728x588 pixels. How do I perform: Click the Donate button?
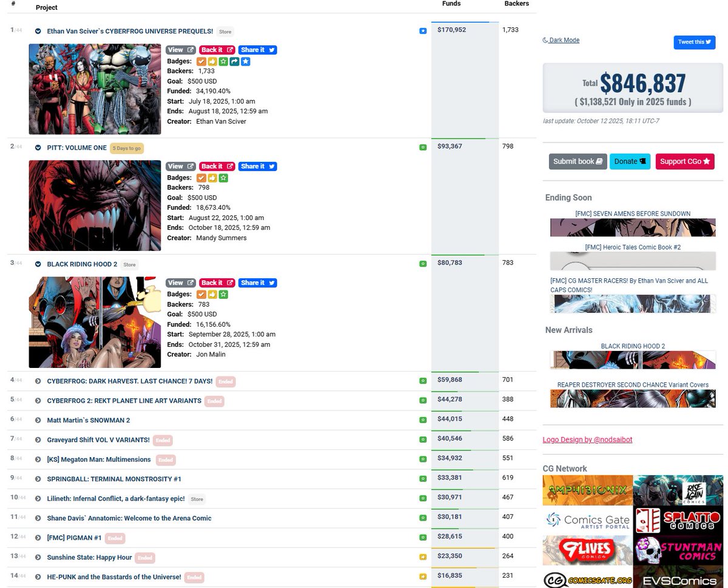coord(630,161)
